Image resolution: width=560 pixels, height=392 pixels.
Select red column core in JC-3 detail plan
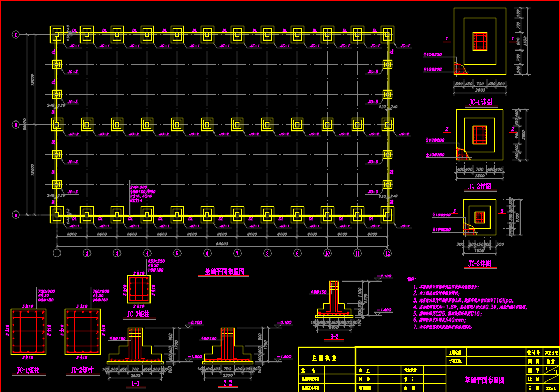tap(479, 217)
